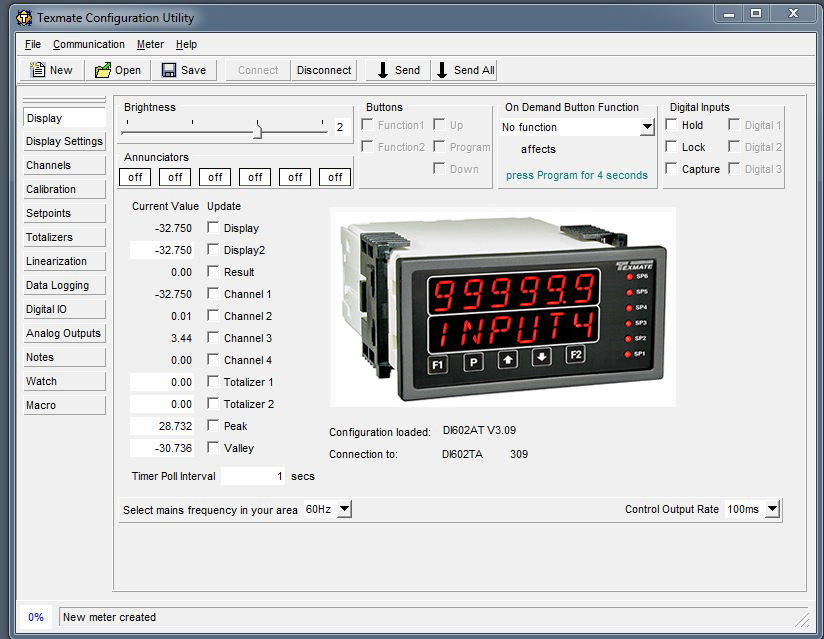824x639 pixels.
Task: Open the Meter menu
Action: click(150, 44)
